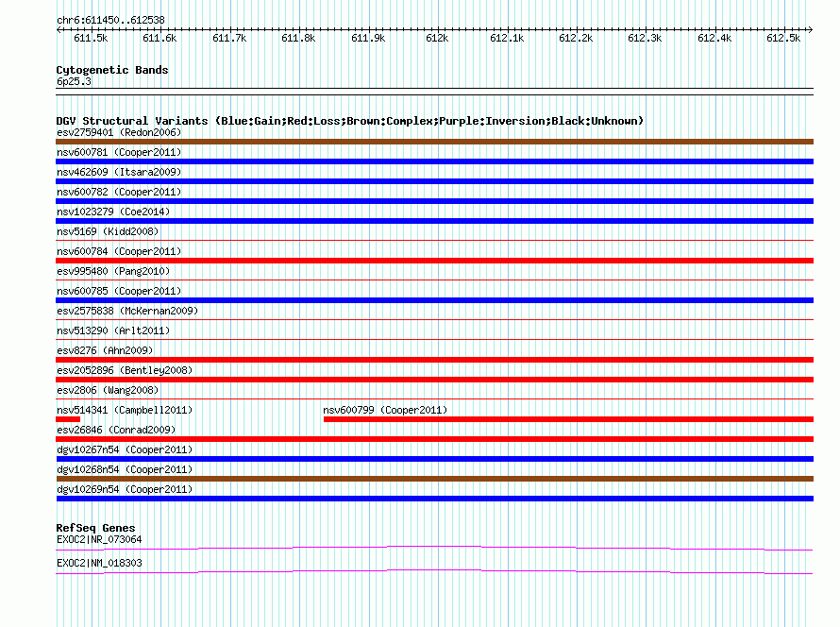
Task: Click the 611.6k ruler tick label
Action: click(x=160, y=38)
